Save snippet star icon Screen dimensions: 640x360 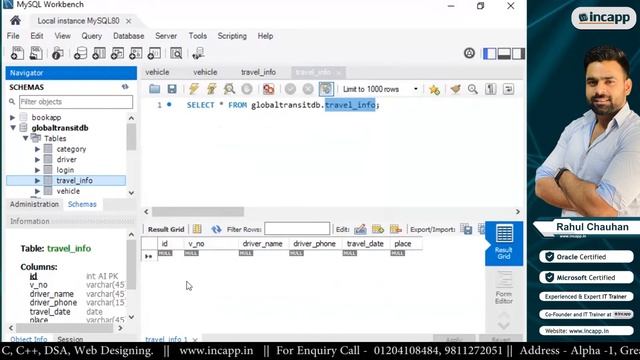[x=434, y=89]
